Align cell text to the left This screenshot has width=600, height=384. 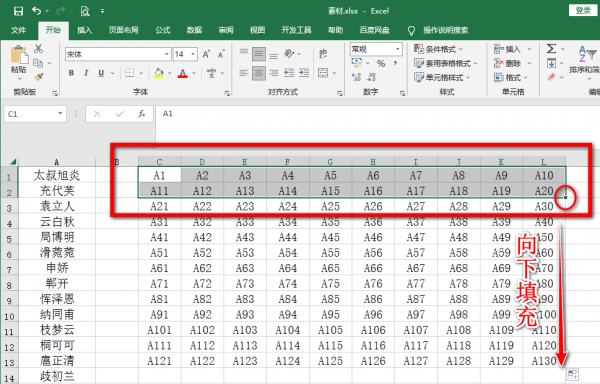[x=244, y=73]
